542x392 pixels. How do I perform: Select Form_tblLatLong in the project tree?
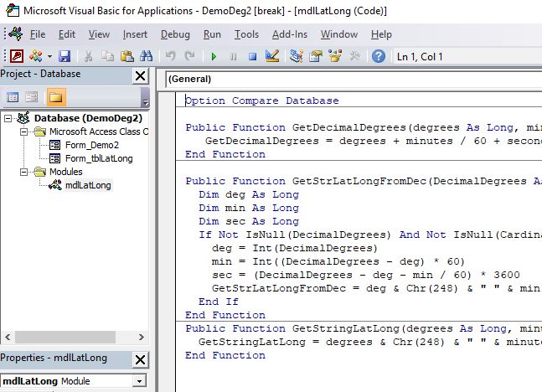click(x=99, y=158)
